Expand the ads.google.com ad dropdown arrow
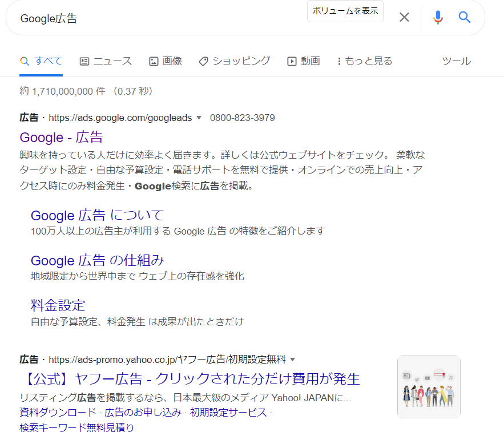The height and width of the screenshot is (432, 504). [x=199, y=118]
